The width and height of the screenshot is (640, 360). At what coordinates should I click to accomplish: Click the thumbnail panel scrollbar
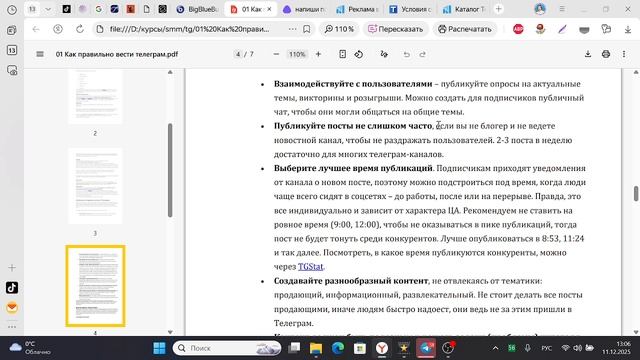[170, 170]
